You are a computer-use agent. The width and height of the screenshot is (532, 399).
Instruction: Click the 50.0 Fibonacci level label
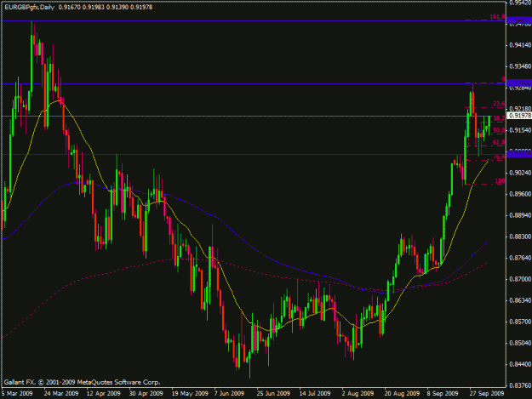pyautogui.click(x=499, y=130)
